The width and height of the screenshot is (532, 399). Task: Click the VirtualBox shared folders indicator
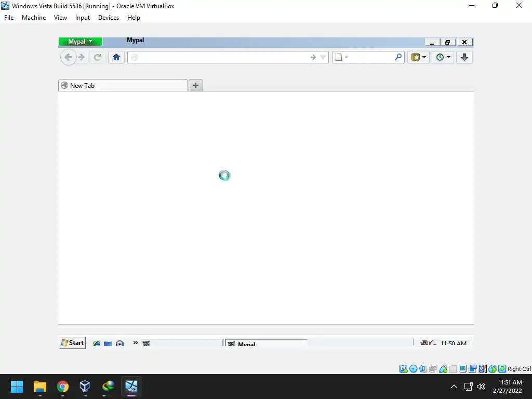(x=453, y=369)
